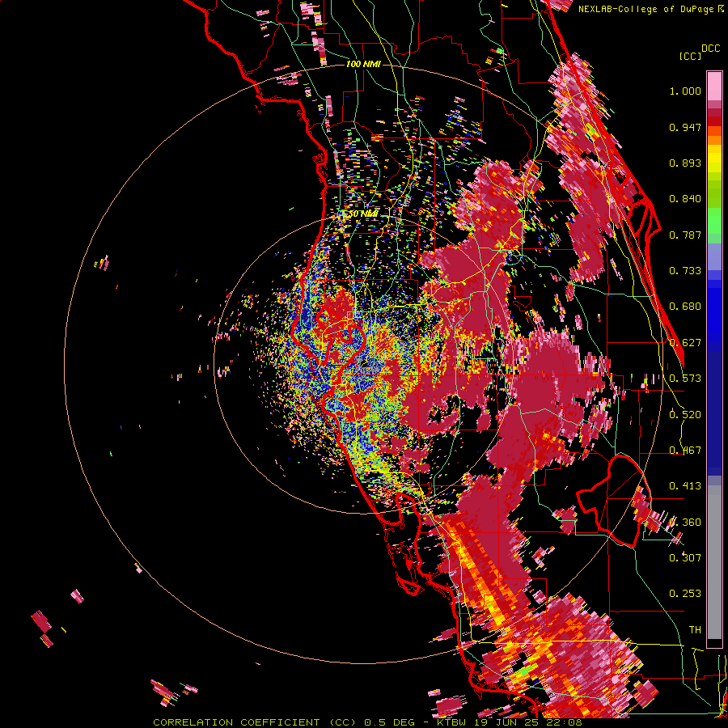Pick the gray color bar segment
The height and width of the screenshot is (728, 728).
714,562
